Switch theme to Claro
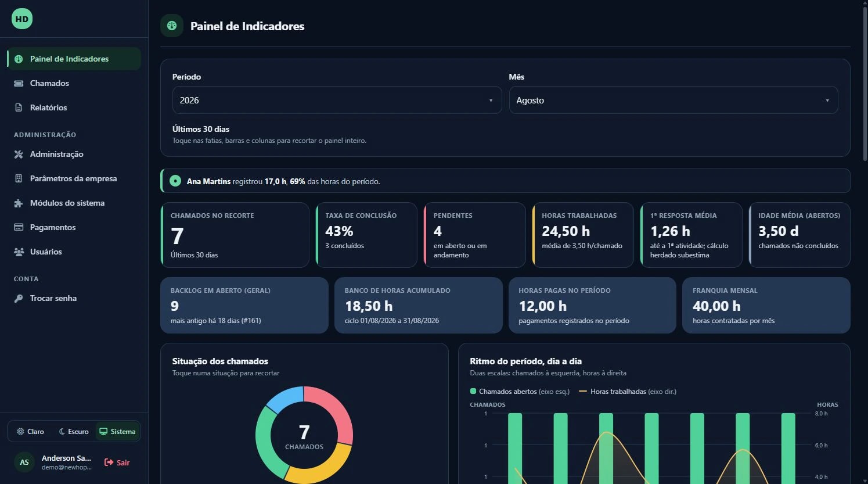Image resolution: width=868 pixels, height=484 pixels. click(30, 432)
